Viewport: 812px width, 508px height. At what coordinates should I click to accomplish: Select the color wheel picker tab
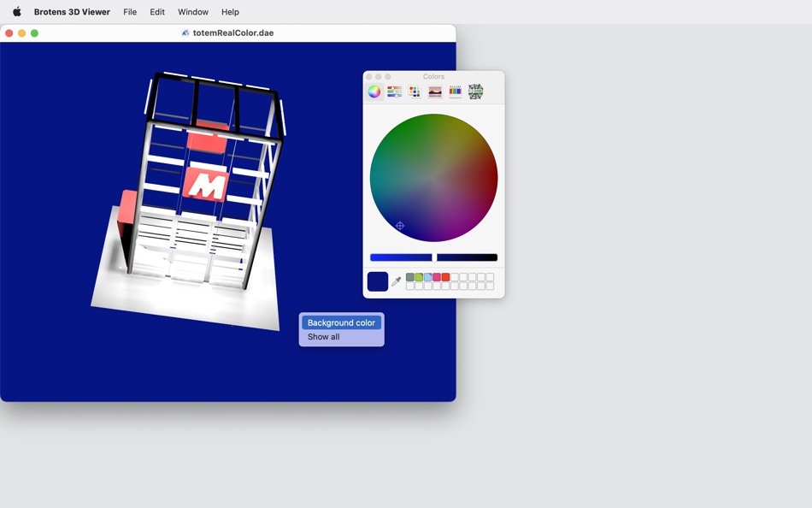point(374,92)
